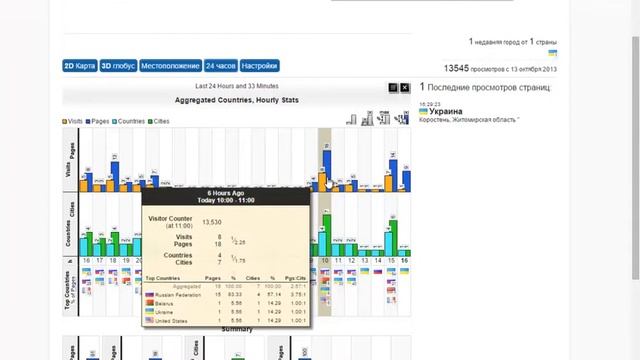The width and height of the screenshot is (640, 360).
Task: Click the hour 13 axis label
Action: 364,260
